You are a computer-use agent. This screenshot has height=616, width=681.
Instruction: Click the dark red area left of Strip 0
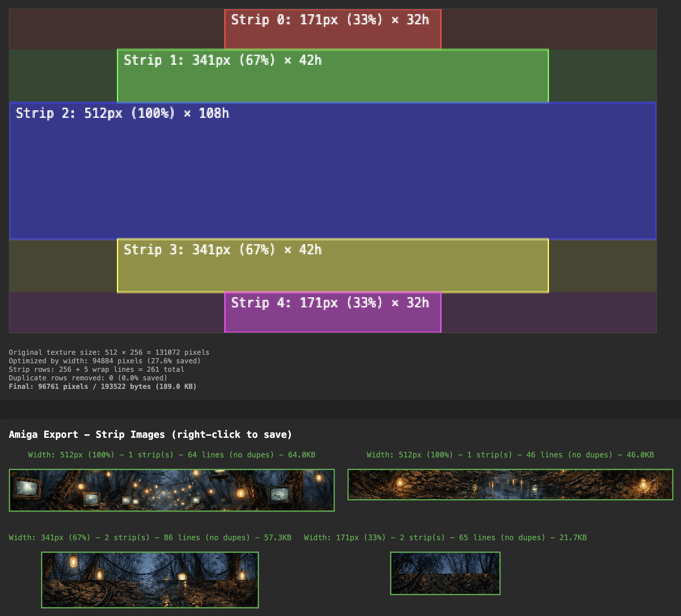(117, 29)
